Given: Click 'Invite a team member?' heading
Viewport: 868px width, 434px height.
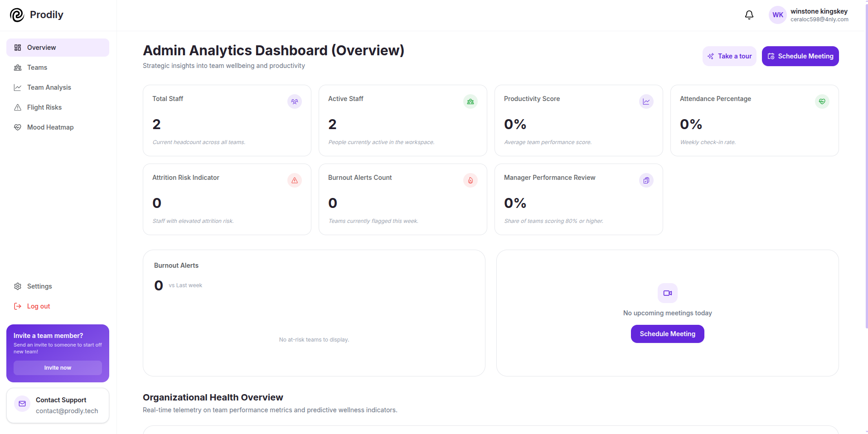Looking at the screenshot, I should 48,336.
